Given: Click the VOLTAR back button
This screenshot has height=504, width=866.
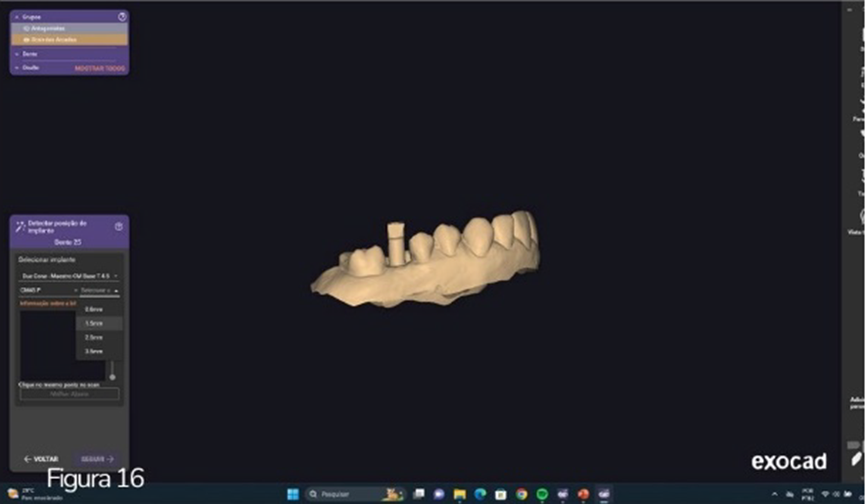Looking at the screenshot, I should click(41, 458).
